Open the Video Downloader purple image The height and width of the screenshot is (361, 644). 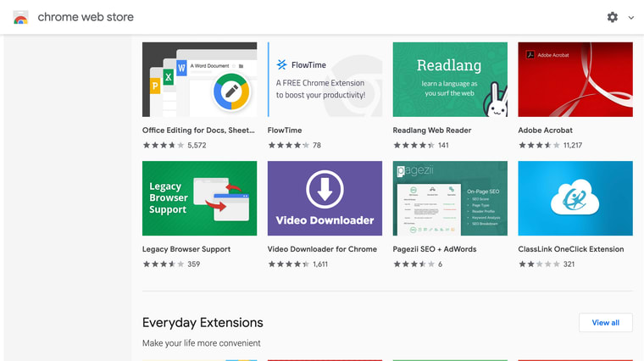click(325, 198)
